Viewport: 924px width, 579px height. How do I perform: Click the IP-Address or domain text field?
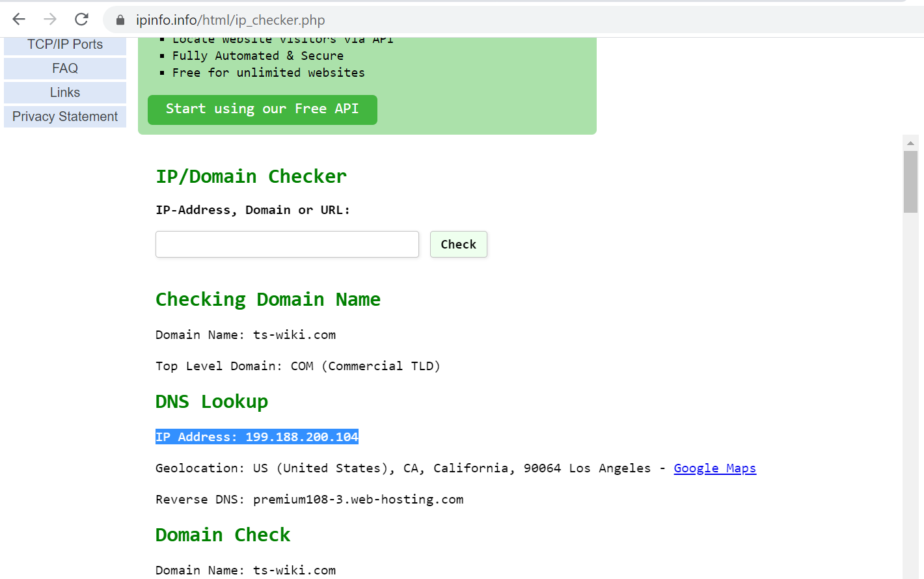[x=287, y=245]
